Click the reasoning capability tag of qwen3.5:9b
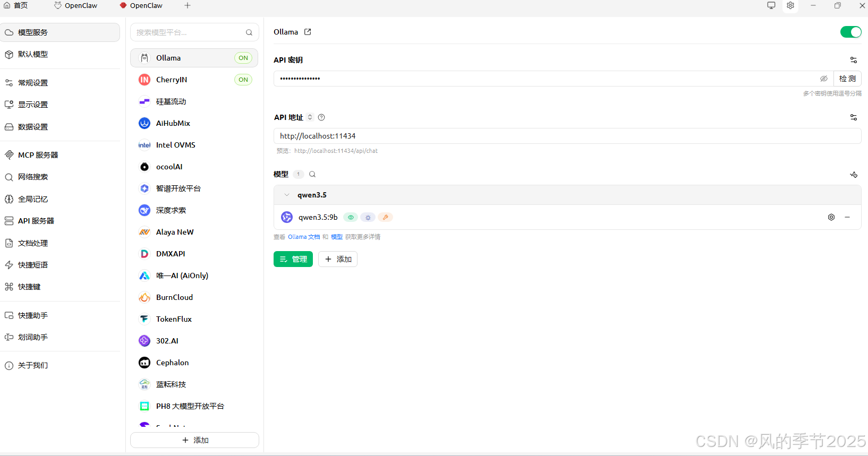Screen dimensions: 868x456 368,217
